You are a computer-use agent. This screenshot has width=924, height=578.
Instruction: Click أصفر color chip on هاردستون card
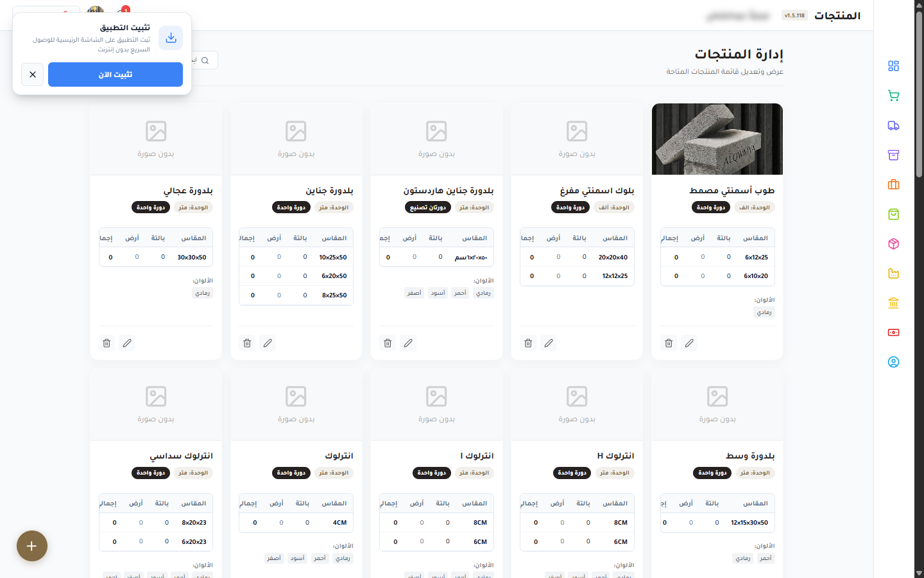pyautogui.click(x=415, y=293)
